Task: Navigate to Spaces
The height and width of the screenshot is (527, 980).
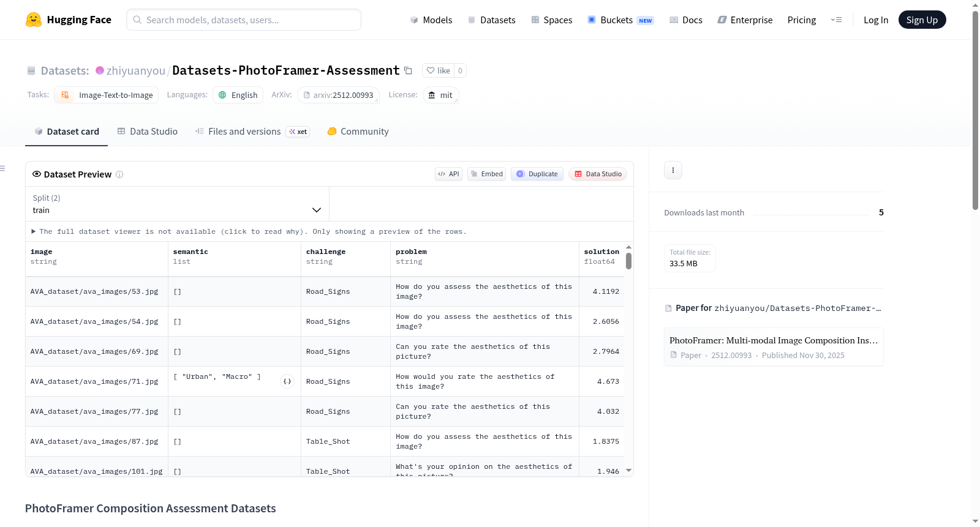Action: tap(551, 20)
